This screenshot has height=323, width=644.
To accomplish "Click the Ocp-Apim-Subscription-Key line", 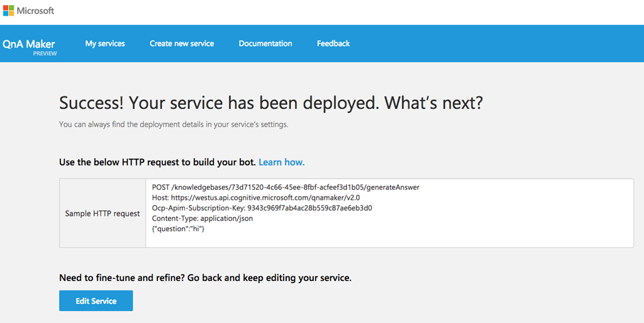I will [x=262, y=208].
